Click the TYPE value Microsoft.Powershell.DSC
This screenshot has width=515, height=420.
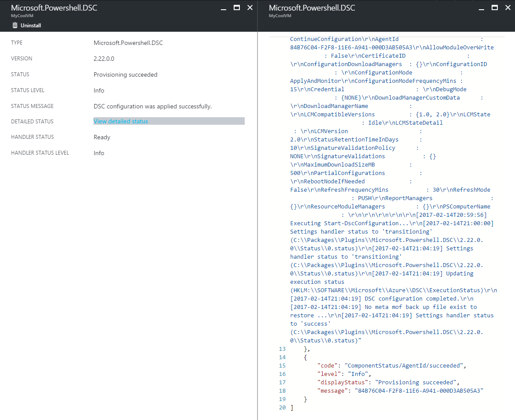(128, 43)
